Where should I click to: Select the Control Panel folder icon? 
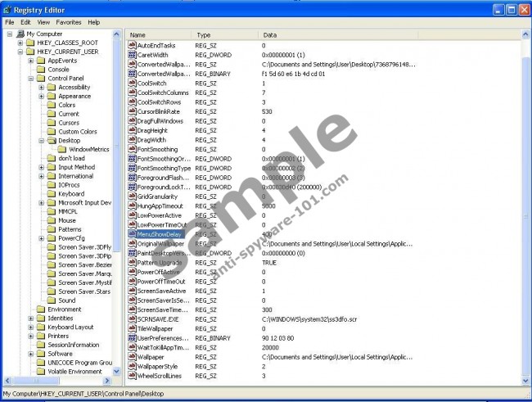[x=41, y=79]
